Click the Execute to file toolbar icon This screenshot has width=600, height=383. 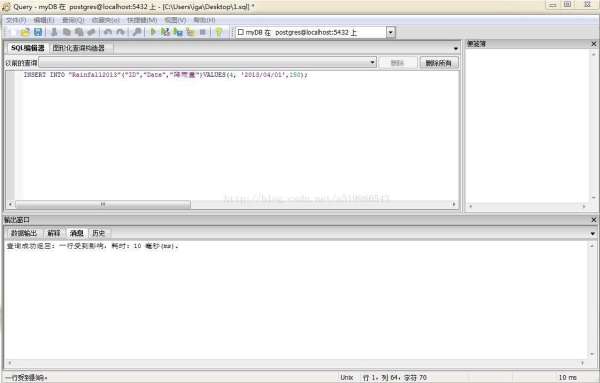click(x=178, y=33)
